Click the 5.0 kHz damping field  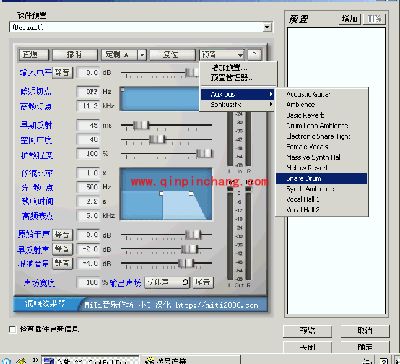click(88, 216)
